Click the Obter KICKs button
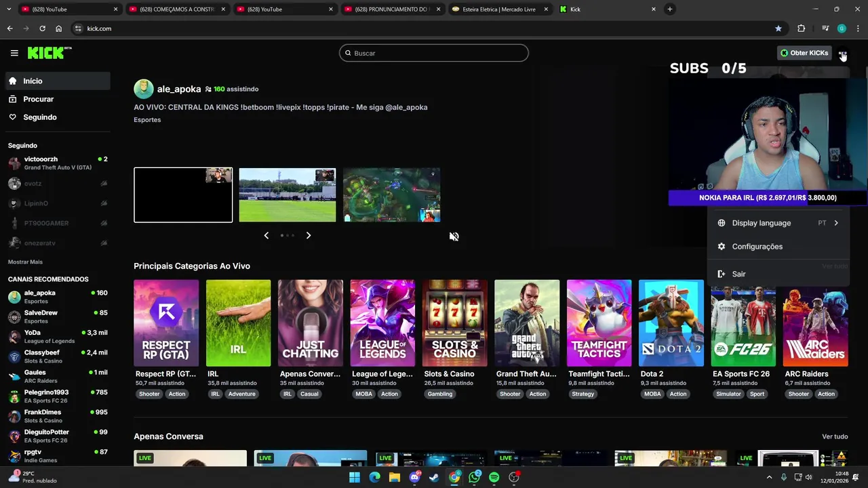 click(x=804, y=53)
